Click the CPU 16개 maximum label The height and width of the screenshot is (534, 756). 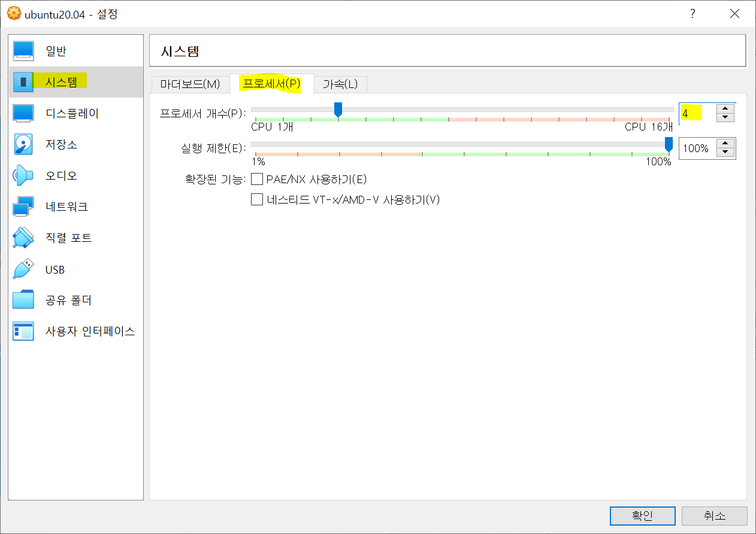point(649,127)
